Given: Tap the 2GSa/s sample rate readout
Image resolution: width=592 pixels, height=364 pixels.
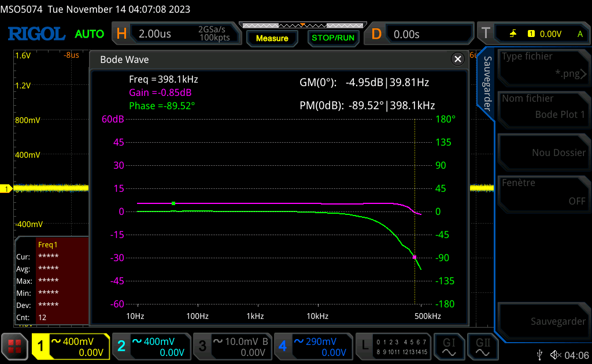Looking at the screenshot, I should pyautogui.click(x=212, y=29).
